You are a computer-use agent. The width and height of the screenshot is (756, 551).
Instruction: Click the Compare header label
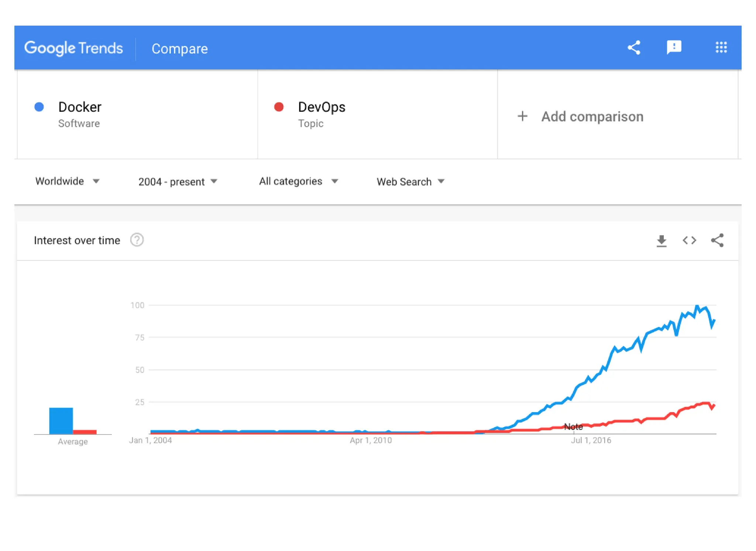[180, 49]
